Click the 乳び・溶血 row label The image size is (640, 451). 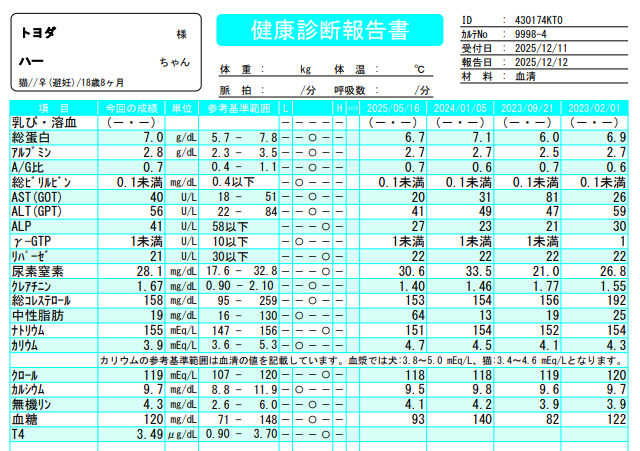(44, 122)
